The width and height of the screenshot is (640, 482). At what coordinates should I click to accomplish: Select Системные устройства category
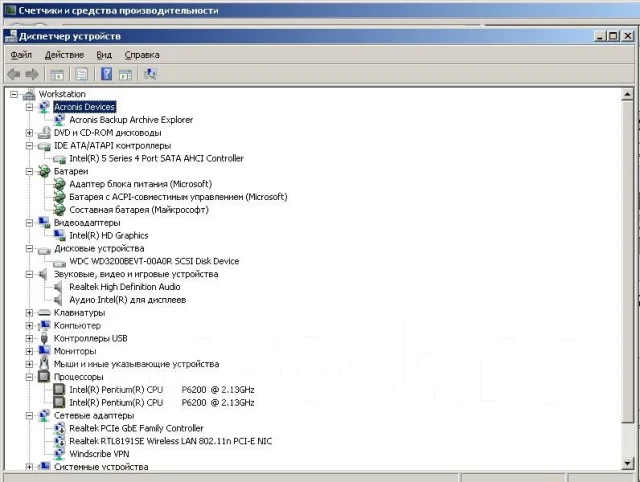(x=101, y=466)
